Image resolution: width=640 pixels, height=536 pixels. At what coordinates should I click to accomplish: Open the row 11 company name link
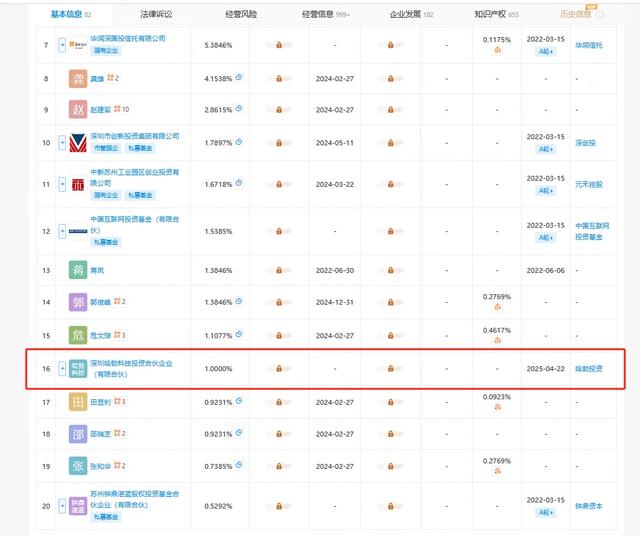coord(135,178)
